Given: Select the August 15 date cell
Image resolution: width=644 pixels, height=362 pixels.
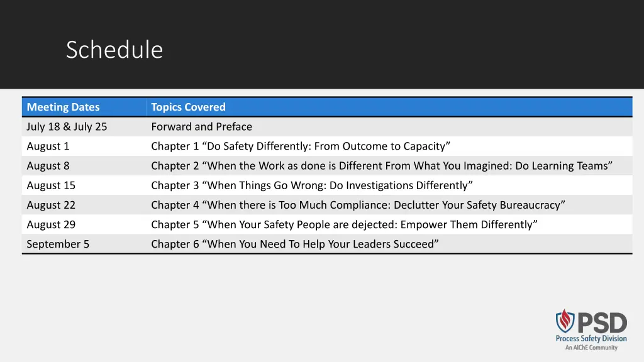Looking at the screenshot, I should [x=84, y=185].
